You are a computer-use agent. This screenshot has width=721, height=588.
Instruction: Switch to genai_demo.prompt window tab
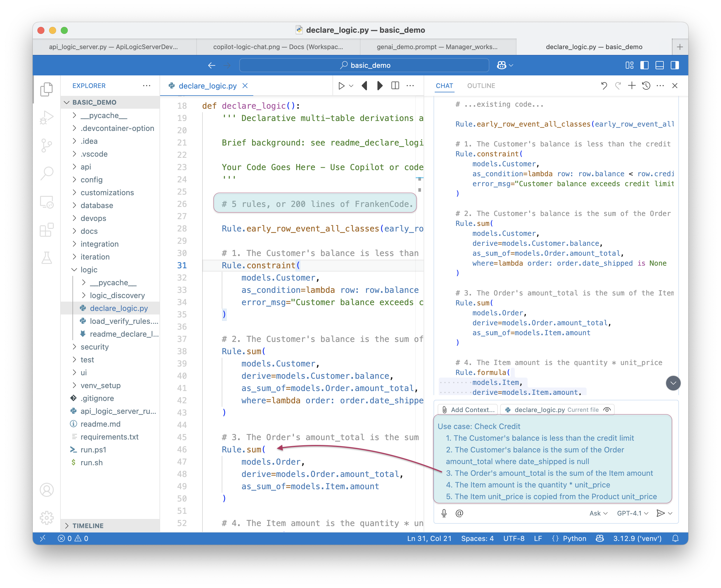tap(438, 47)
